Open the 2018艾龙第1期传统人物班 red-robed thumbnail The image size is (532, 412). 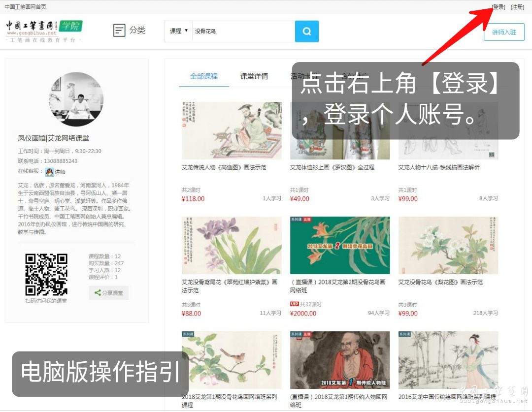340,360
